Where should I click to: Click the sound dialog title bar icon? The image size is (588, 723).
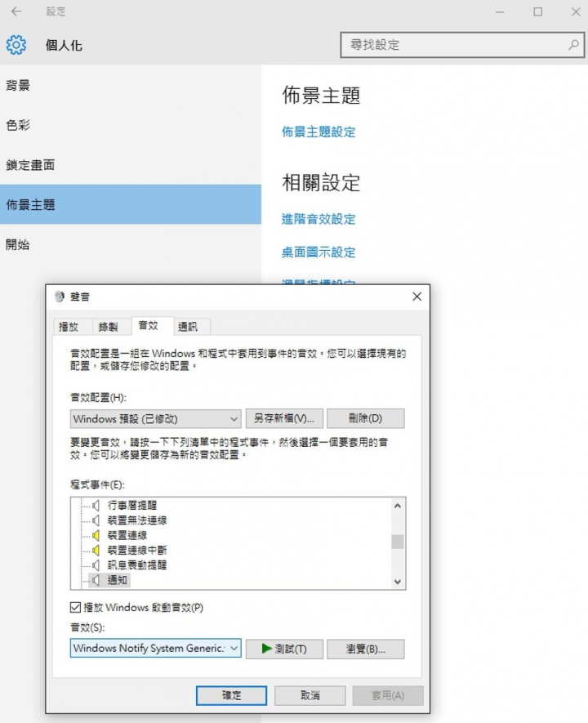pyautogui.click(x=60, y=297)
